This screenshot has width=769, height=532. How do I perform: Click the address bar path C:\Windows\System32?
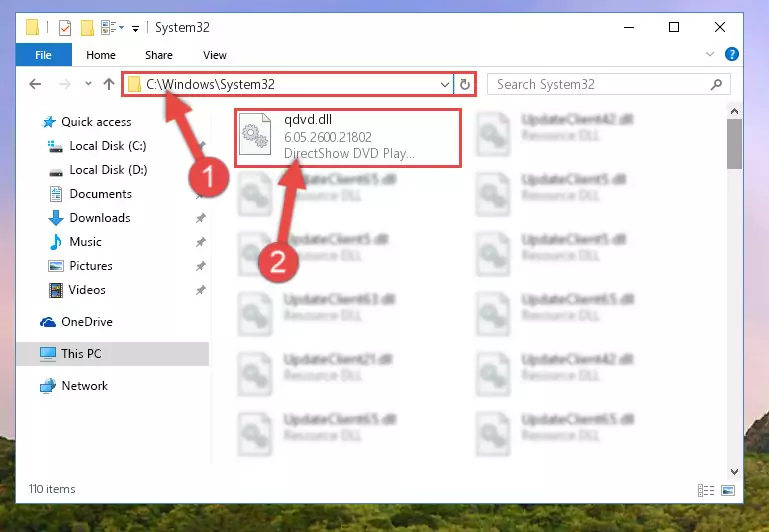point(210,84)
